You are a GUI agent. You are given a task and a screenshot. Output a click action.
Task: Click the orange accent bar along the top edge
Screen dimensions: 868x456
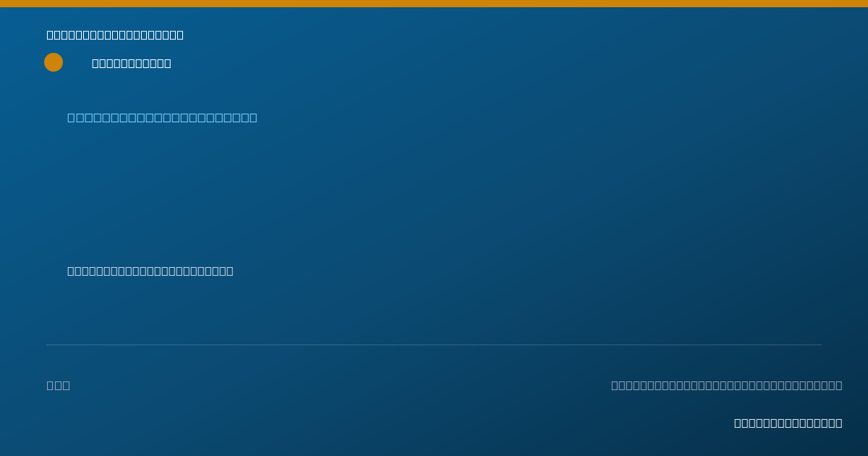434,4
